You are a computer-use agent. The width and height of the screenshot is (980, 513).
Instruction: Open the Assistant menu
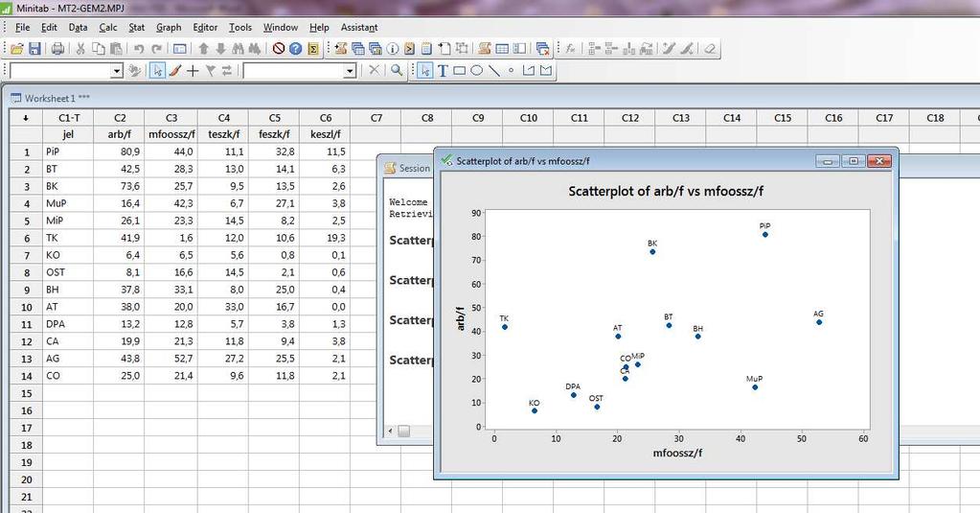[358, 28]
